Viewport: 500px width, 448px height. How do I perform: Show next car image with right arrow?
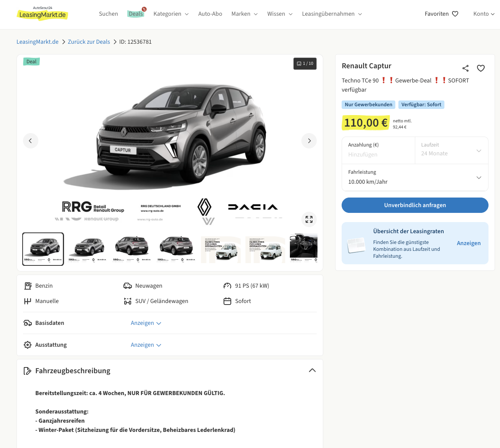pos(309,141)
